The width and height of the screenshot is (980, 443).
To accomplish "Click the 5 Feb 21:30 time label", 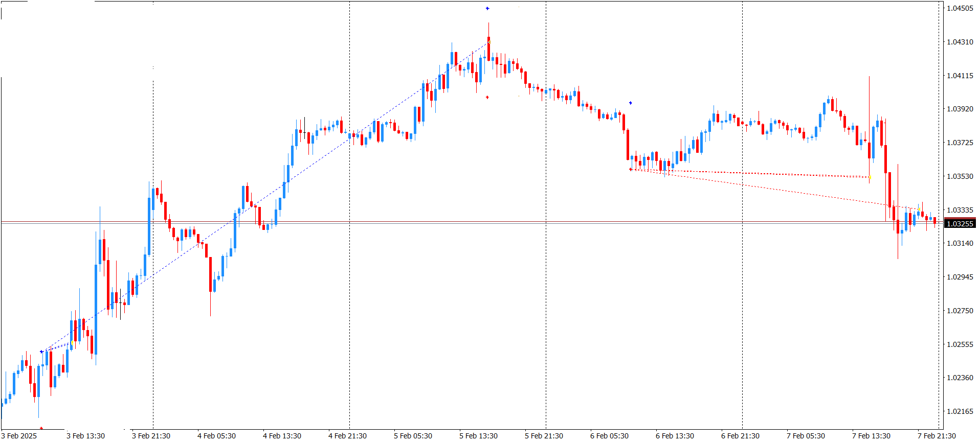I will (x=544, y=436).
